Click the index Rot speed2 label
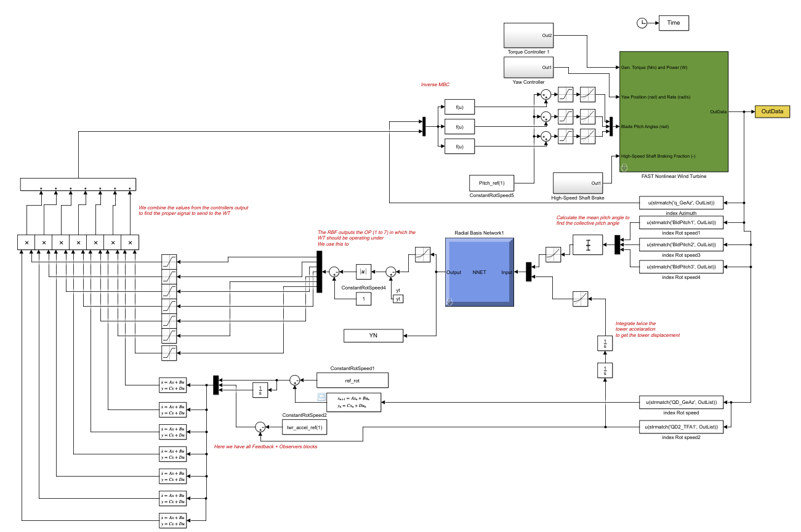The height and width of the screenshot is (532, 801). 681,437
